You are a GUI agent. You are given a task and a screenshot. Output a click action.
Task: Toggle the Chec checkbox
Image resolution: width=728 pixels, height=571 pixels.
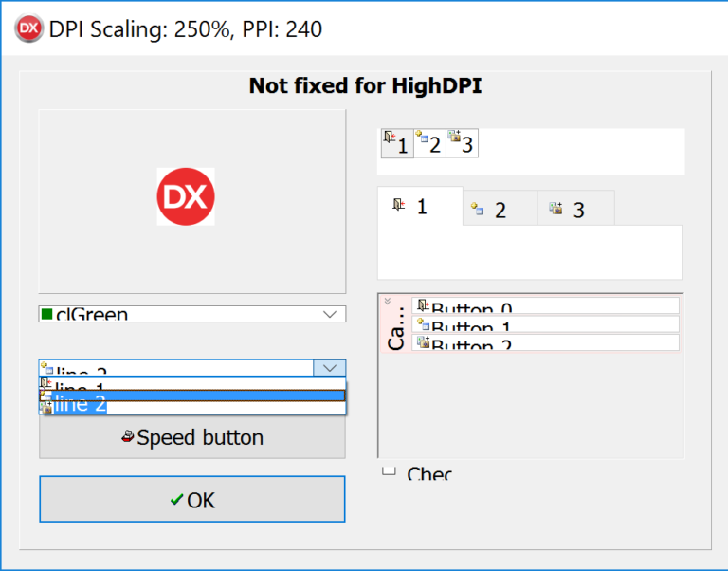click(389, 471)
